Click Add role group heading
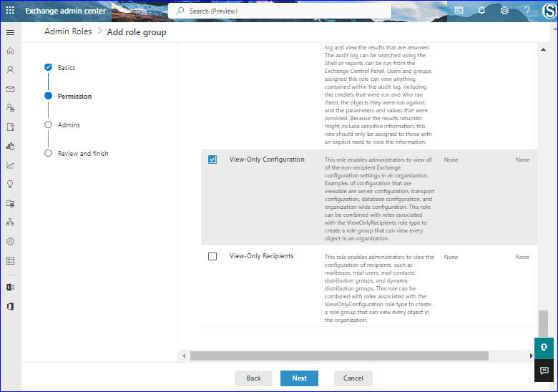 coord(137,32)
